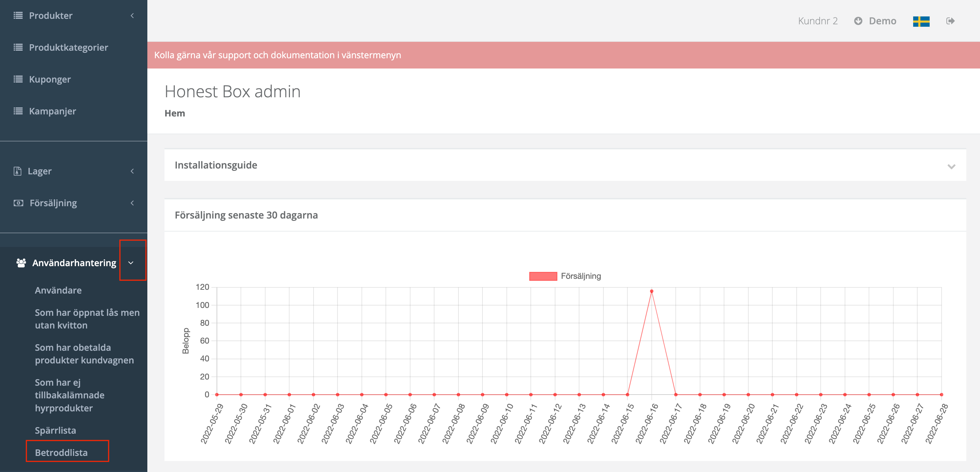The height and width of the screenshot is (472, 980).
Task: Click the red Försäljning legend color swatch
Action: coord(543,276)
